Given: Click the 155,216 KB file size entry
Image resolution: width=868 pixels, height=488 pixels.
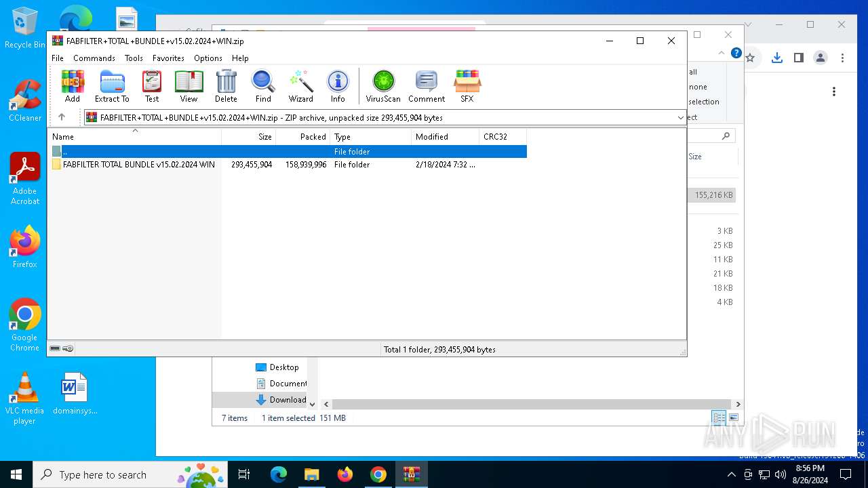Looking at the screenshot, I should [713, 195].
